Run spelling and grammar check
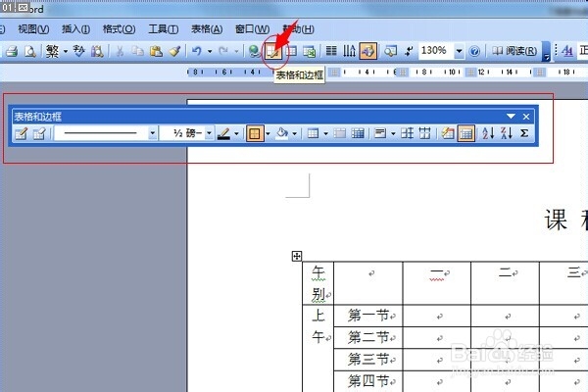The image size is (588, 392). click(x=78, y=51)
